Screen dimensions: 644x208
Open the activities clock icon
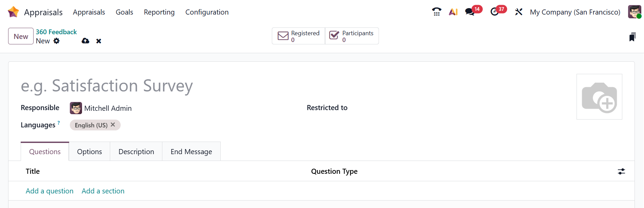point(495,12)
